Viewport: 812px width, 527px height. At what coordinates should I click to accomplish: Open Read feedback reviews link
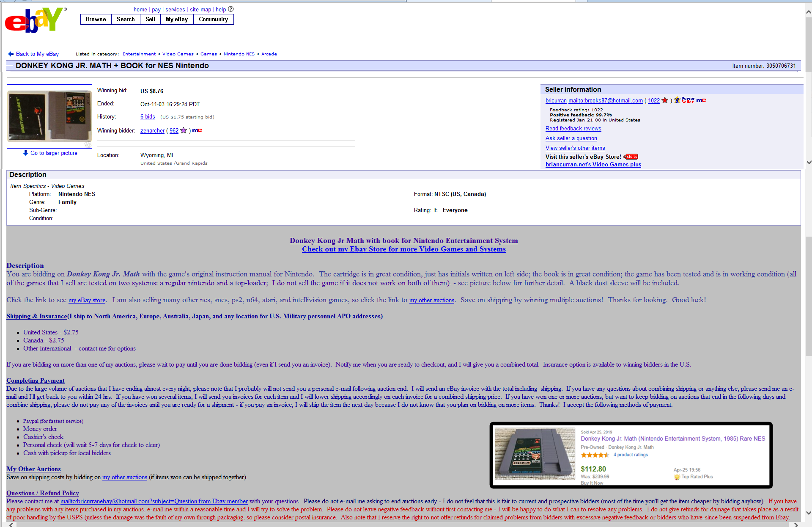(573, 129)
